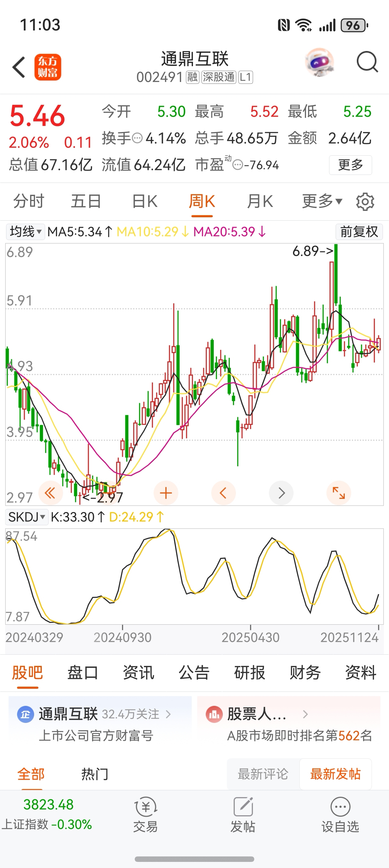Open the 财务 tab

tap(305, 673)
